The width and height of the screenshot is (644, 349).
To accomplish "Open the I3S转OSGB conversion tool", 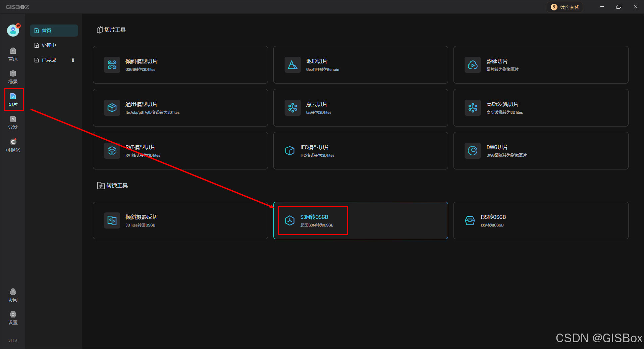I will coord(541,220).
